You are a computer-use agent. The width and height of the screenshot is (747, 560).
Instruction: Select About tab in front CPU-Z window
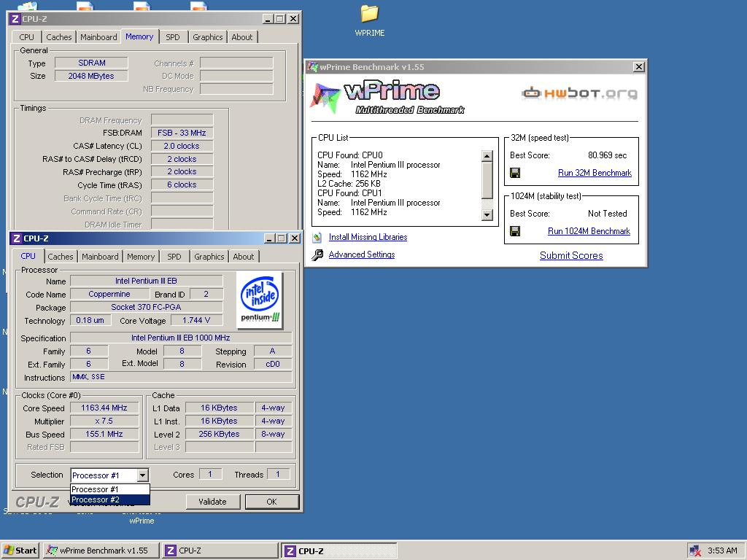point(244,257)
